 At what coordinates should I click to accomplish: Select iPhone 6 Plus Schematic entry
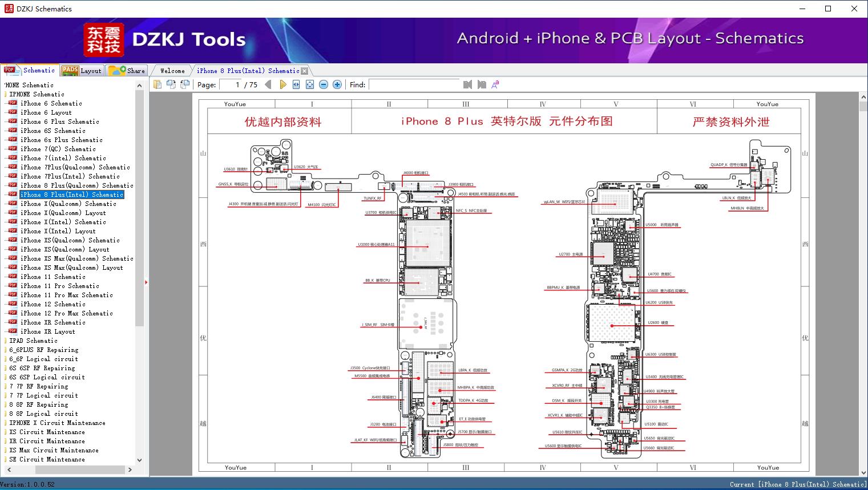(59, 122)
